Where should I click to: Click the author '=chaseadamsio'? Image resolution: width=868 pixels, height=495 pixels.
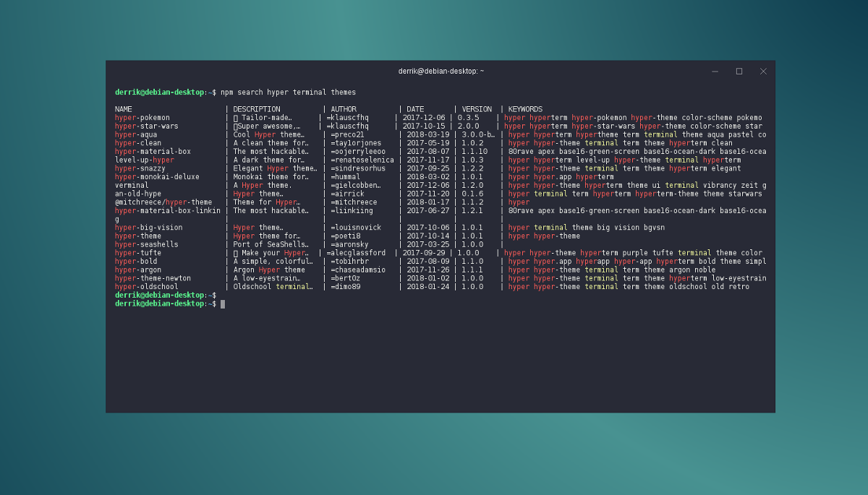click(358, 270)
